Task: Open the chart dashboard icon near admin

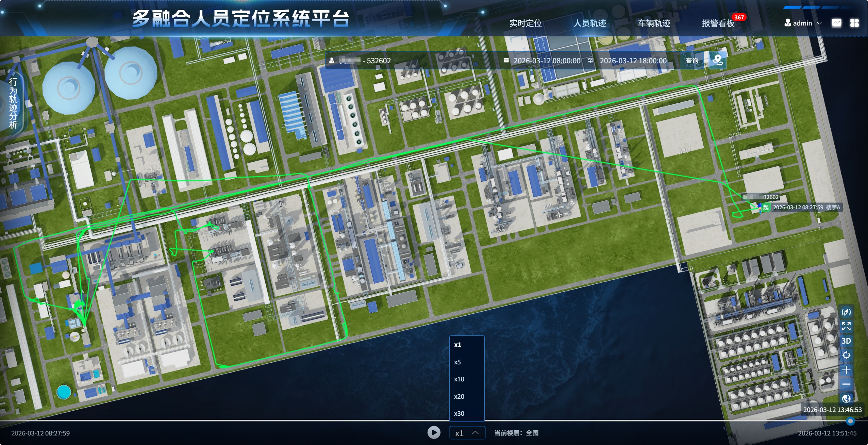Action: coord(836,23)
